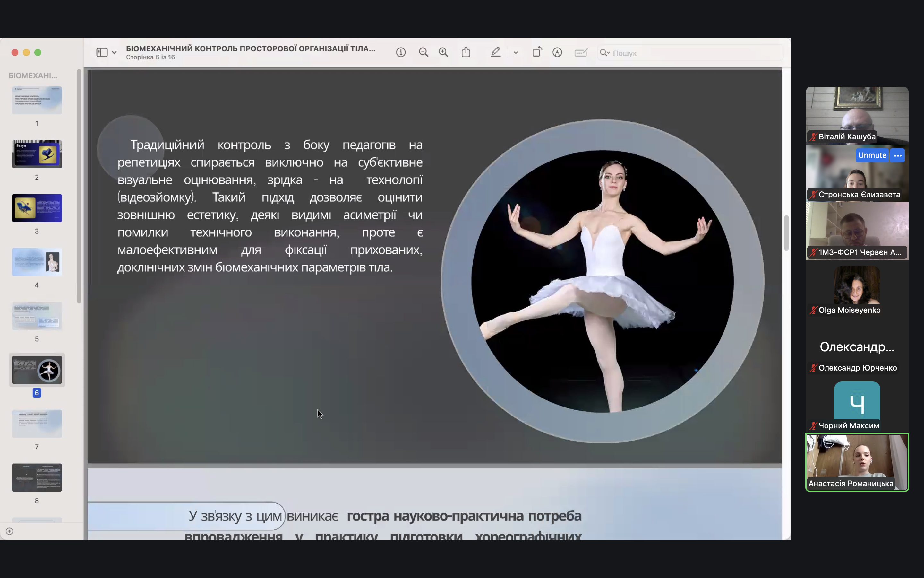Select Віталій Кашуба video tile
The width and height of the screenshot is (924, 578).
tap(857, 115)
